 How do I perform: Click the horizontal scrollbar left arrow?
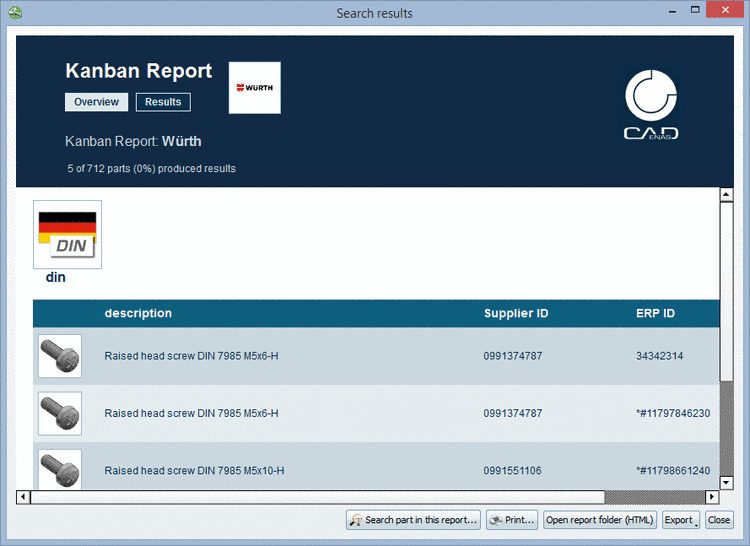(23, 497)
